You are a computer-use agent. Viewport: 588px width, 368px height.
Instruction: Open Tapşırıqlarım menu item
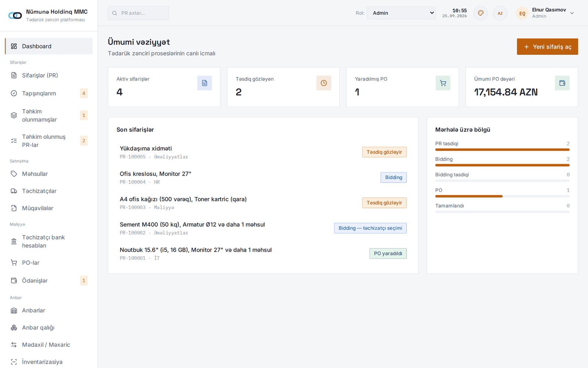49,93
